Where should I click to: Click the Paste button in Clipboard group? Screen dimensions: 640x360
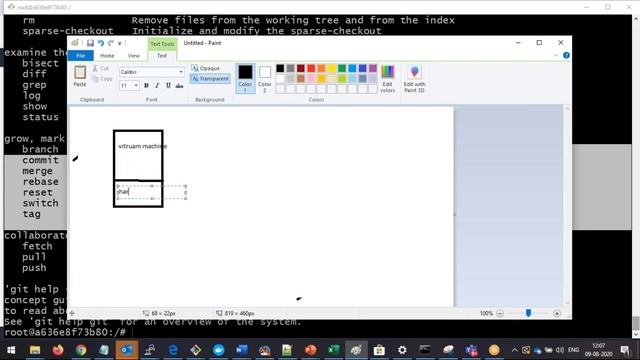[80, 76]
